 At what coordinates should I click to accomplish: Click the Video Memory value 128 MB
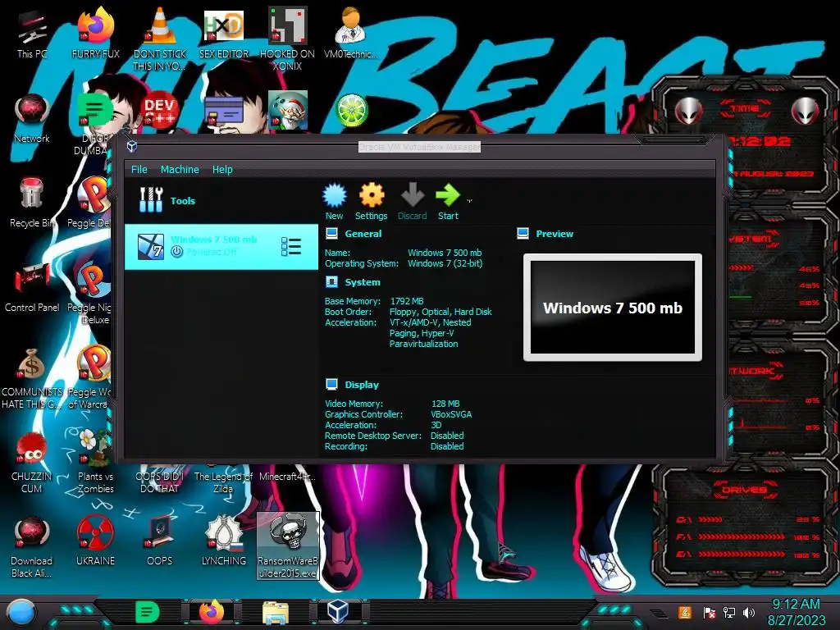(445, 404)
